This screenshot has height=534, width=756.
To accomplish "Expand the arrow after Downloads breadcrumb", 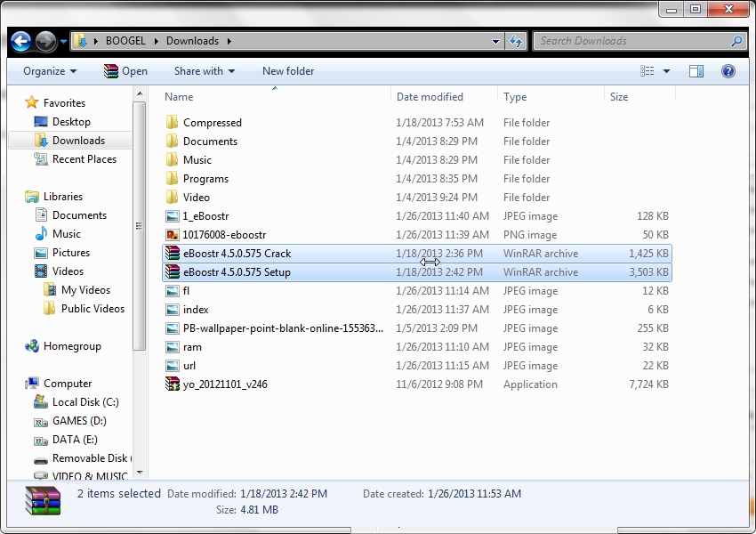I will 229,42.
